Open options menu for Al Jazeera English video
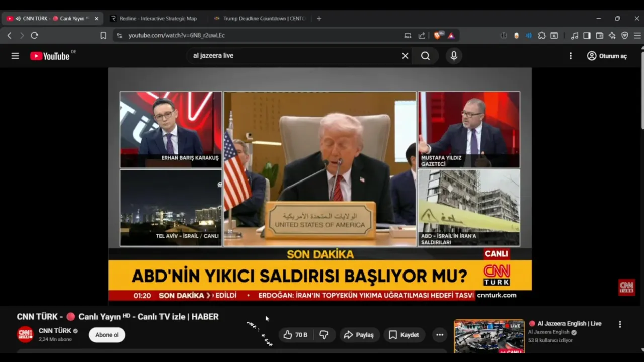This screenshot has height=362, width=644. click(x=620, y=324)
